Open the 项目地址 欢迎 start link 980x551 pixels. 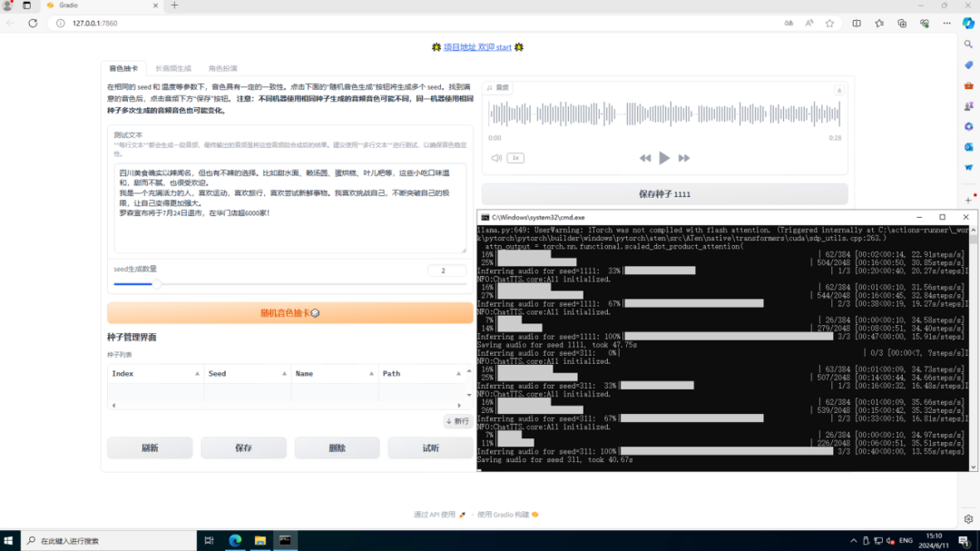point(477,47)
